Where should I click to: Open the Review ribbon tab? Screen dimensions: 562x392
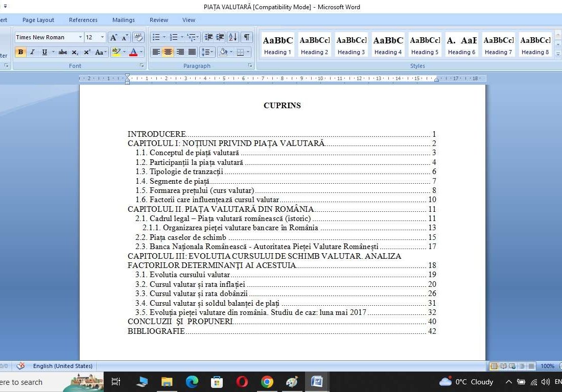pyautogui.click(x=159, y=20)
